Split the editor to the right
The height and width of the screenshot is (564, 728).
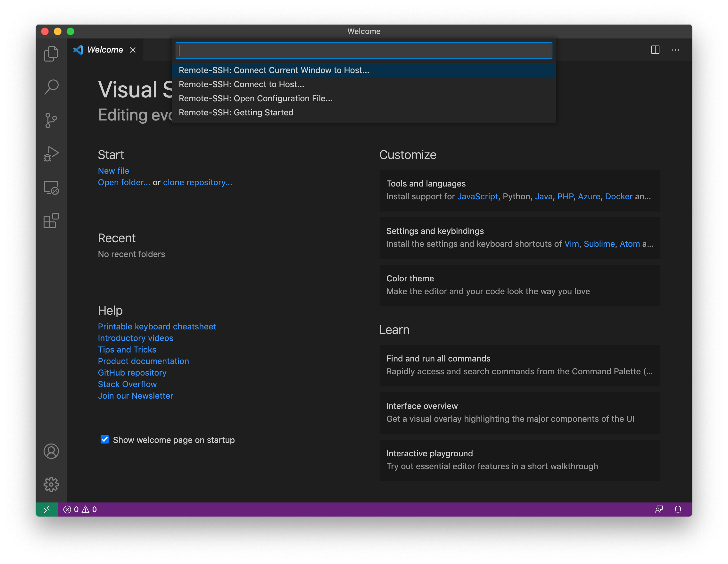655,50
